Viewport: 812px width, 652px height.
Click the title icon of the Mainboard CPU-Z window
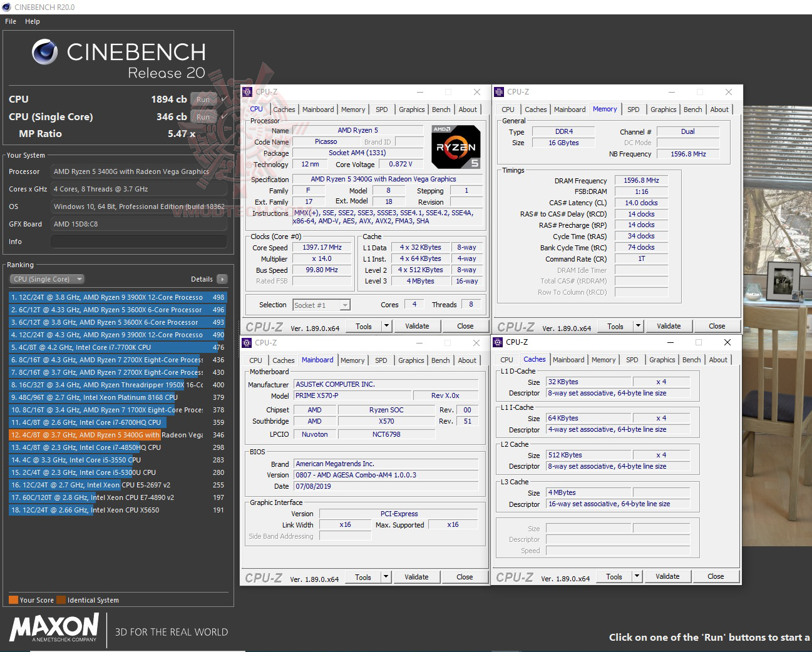coord(247,343)
